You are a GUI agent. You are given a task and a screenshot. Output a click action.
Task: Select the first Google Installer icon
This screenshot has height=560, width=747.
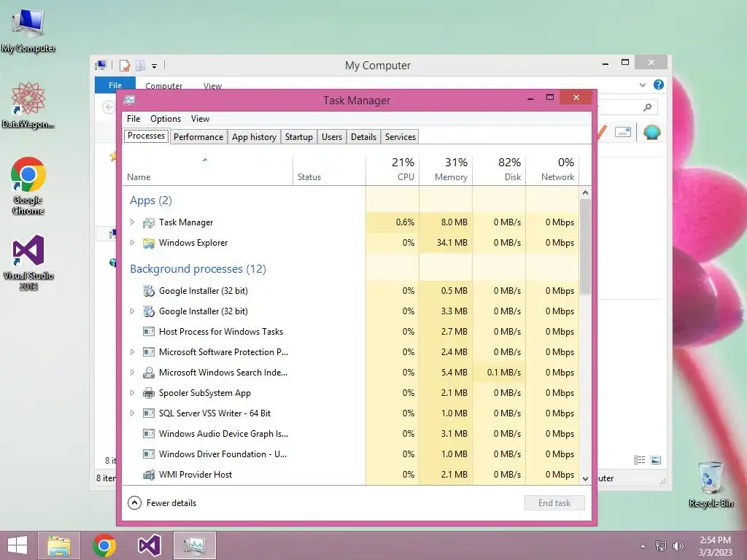pos(149,291)
